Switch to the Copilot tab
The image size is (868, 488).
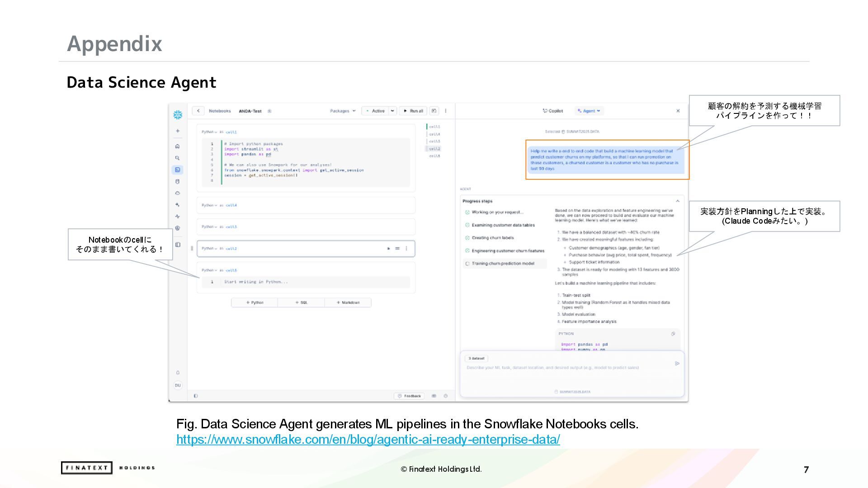pyautogui.click(x=553, y=111)
